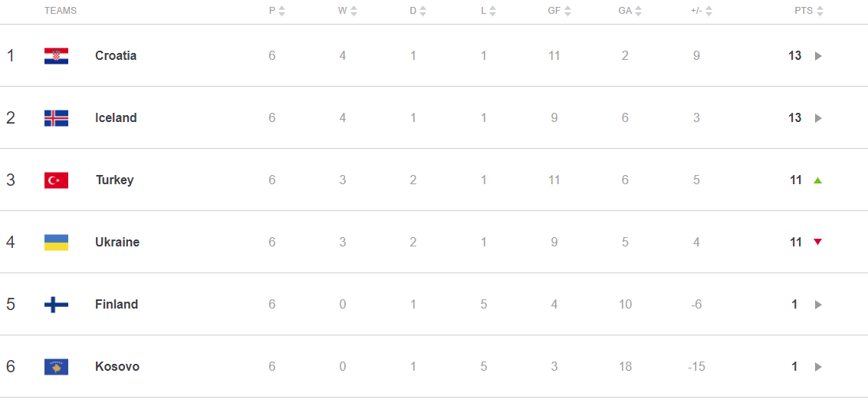Open the Croatia team link

(x=116, y=55)
